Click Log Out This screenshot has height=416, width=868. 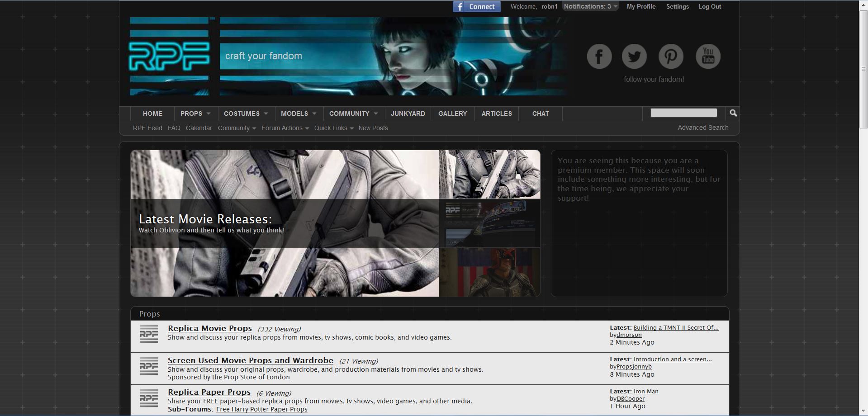tap(710, 6)
